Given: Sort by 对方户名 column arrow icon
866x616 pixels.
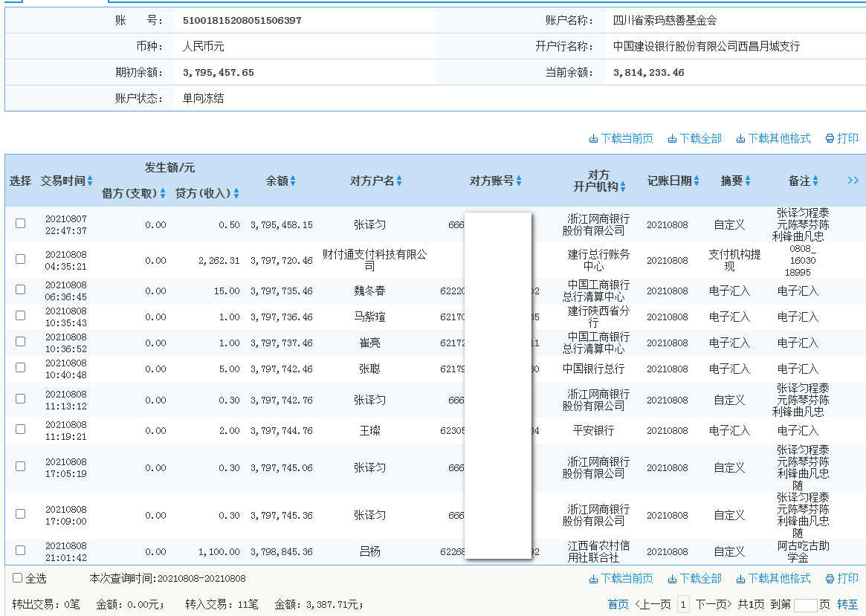Looking at the screenshot, I should click(401, 180).
